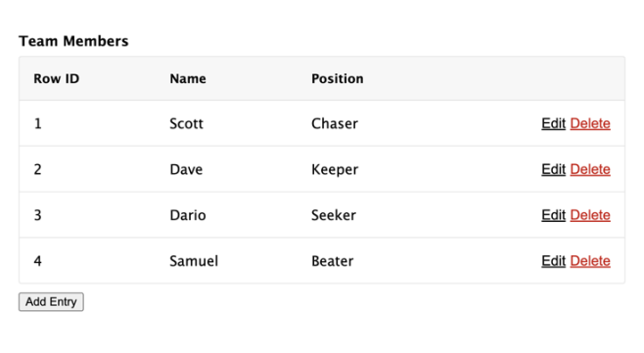The width and height of the screenshot is (644, 353).
Task: Select the name cell Samuel
Action: click(x=194, y=261)
